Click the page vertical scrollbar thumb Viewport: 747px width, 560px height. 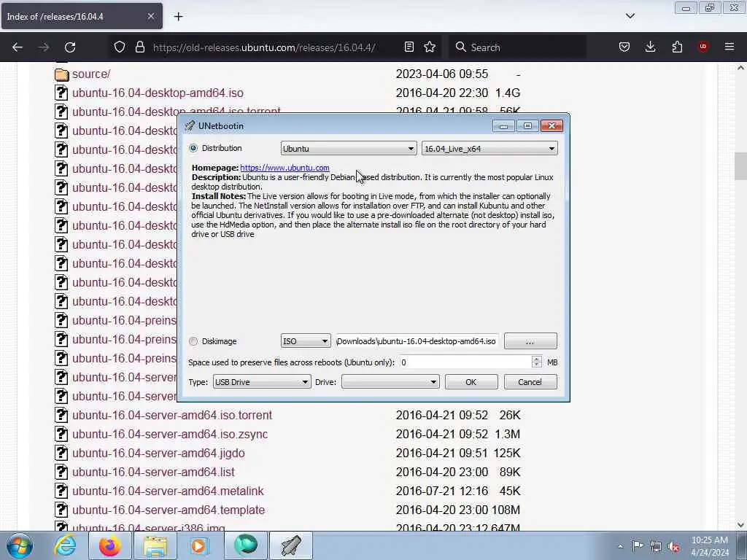740,166
